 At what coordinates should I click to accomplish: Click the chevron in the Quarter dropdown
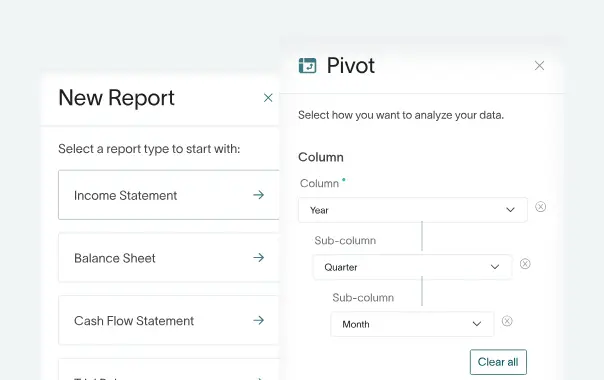[x=495, y=267]
